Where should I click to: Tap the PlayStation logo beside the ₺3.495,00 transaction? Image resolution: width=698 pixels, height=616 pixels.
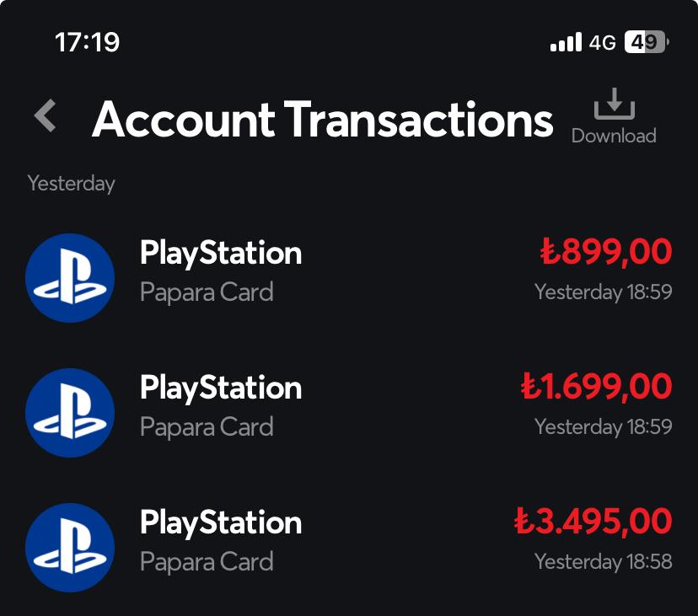pyautogui.click(x=71, y=548)
